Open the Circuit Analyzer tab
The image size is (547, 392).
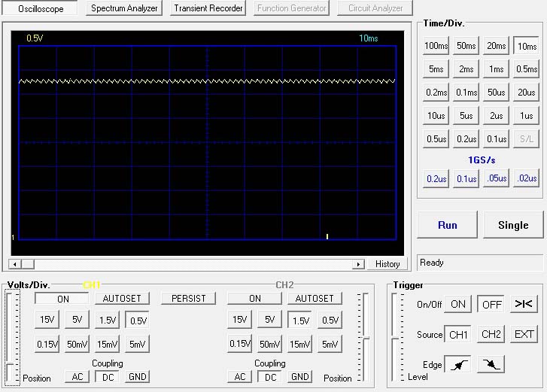click(x=375, y=8)
